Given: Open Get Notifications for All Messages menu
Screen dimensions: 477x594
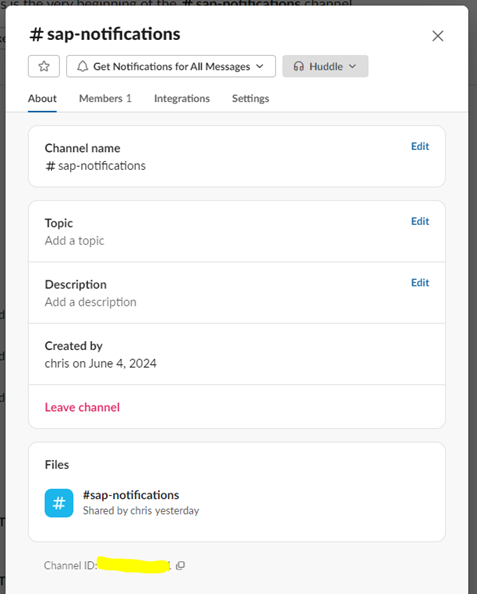Looking at the screenshot, I should tap(171, 66).
